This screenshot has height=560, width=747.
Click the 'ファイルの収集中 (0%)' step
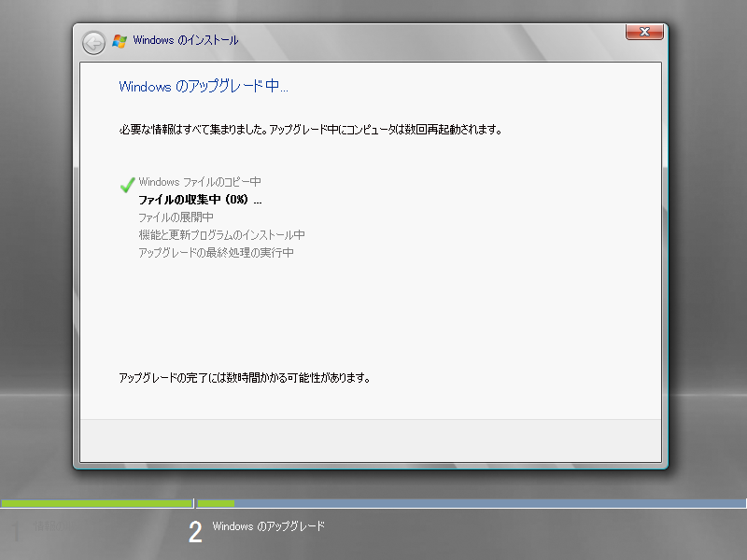click(x=200, y=200)
